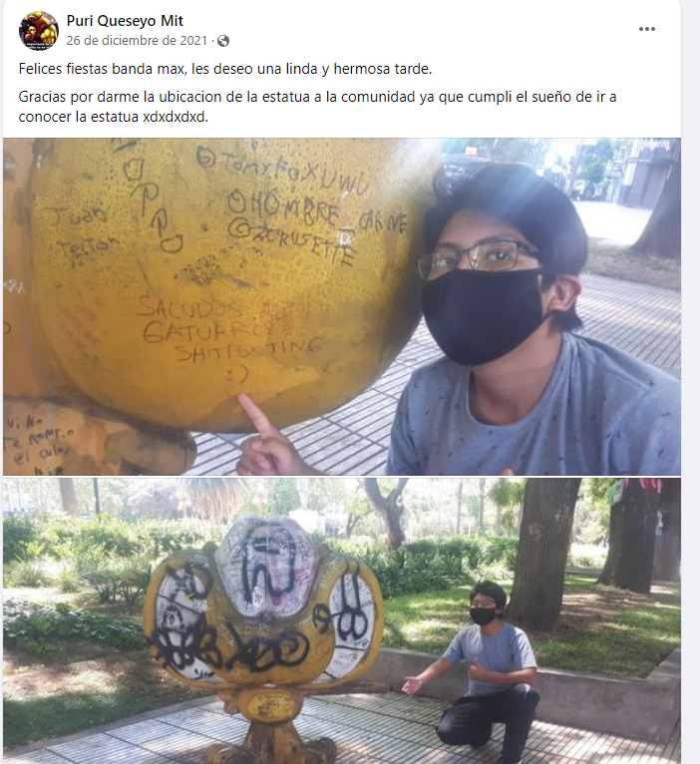Click the 'Gracias por darme la ubicacion' paragraph
700x764 pixels.
[x=318, y=107]
